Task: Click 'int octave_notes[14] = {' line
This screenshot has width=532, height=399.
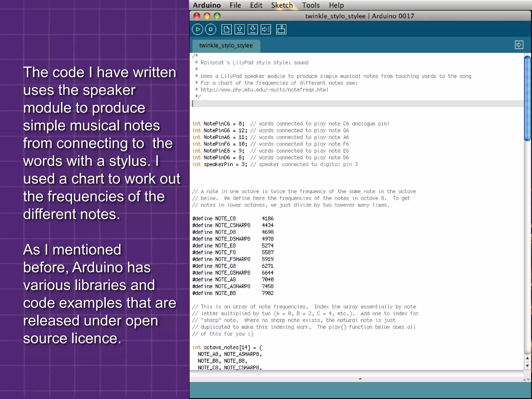Action: [227, 348]
